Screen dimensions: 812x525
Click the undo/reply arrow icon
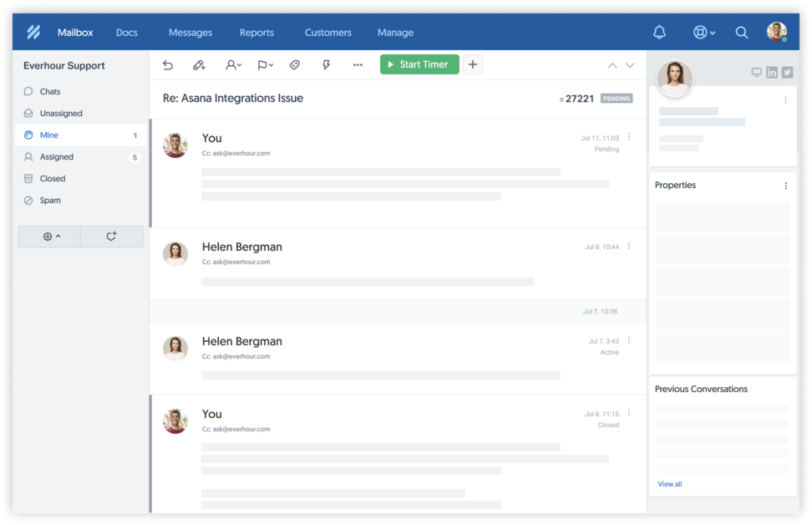pos(167,64)
